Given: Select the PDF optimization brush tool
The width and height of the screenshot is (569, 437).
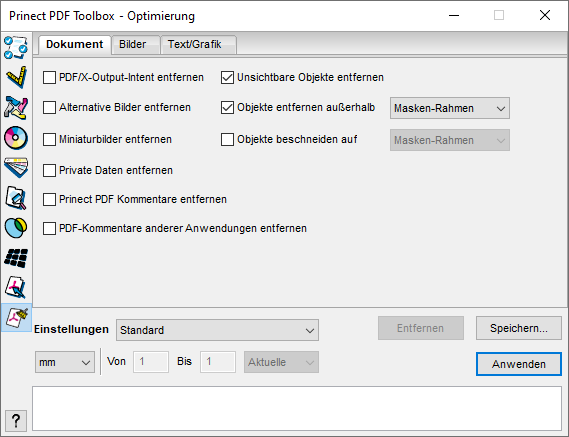Looking at the screenshot, I should pyautogui.click(x=16, y=318).
